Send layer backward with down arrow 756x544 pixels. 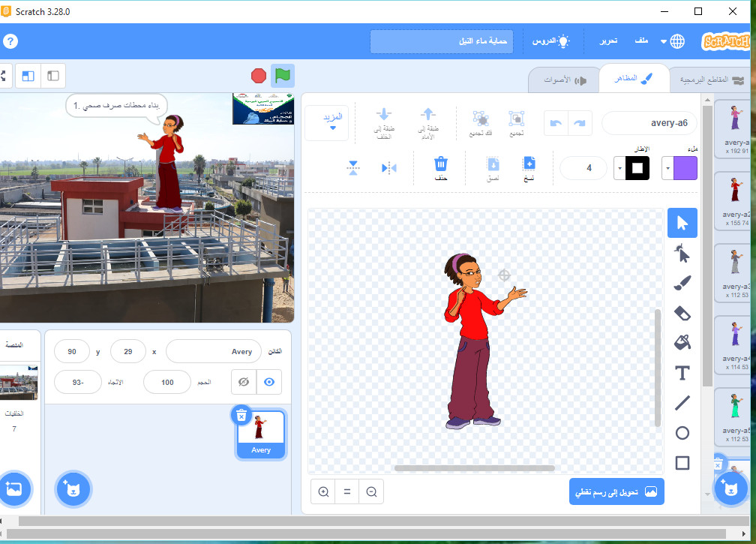coord(384,123)
